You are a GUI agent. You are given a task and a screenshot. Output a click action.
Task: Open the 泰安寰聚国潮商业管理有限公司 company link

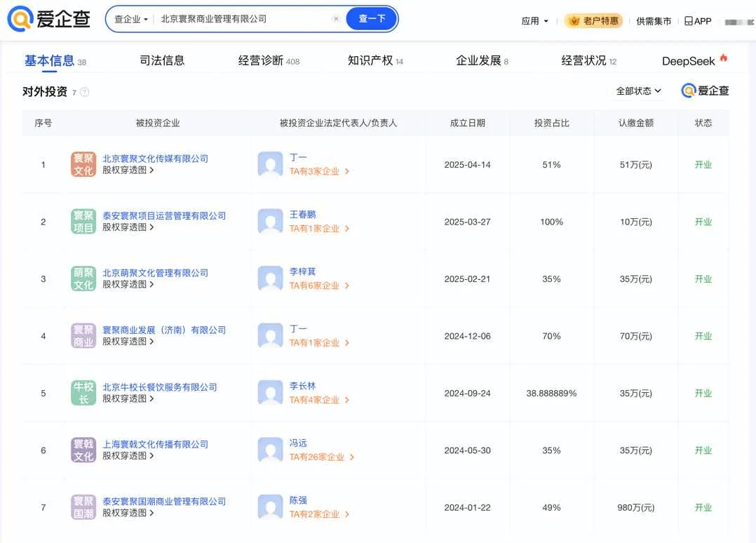pyautogui.click(x=164, y=502)
